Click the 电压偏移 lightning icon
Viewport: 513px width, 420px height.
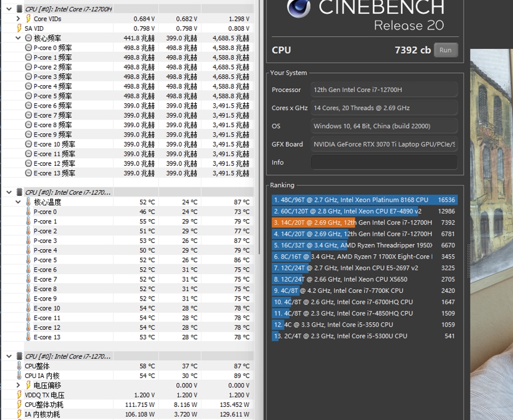[28, 386]
